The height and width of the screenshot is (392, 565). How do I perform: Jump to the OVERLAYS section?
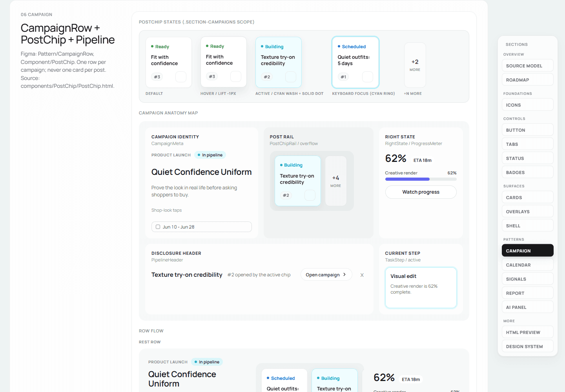click(x=527, y=212)
